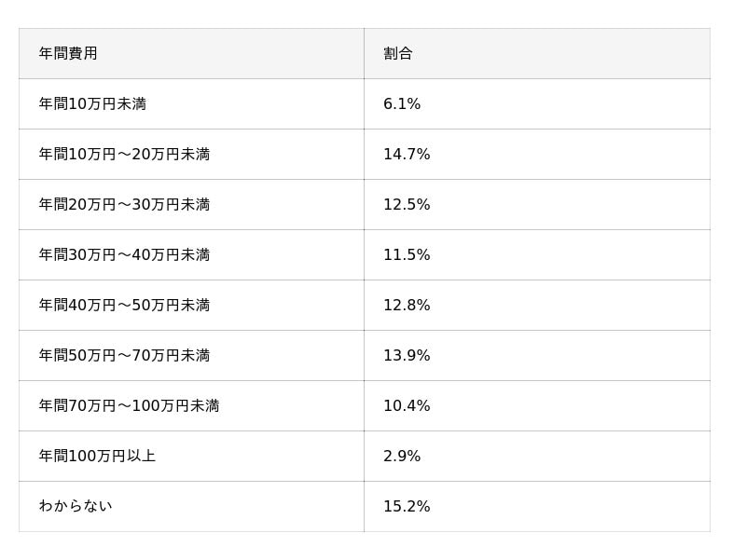The height and width of the screenshot is (560, 746).
Task: Click the 10.4% percentage cell
Action: [407, 406]
